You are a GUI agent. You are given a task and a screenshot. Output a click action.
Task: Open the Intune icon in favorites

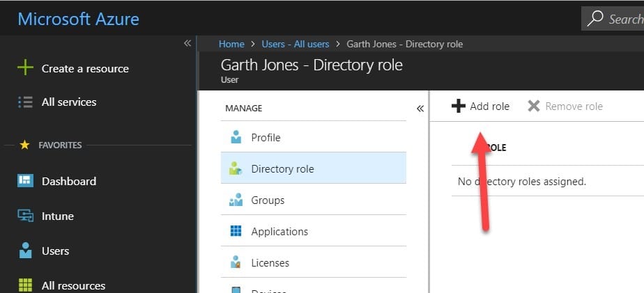[25, 216]
